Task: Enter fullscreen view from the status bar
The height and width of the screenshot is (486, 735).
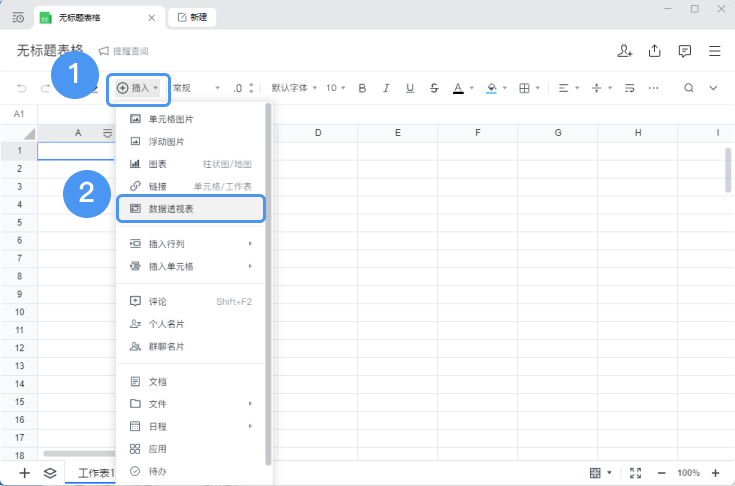Action: (637, 472)
